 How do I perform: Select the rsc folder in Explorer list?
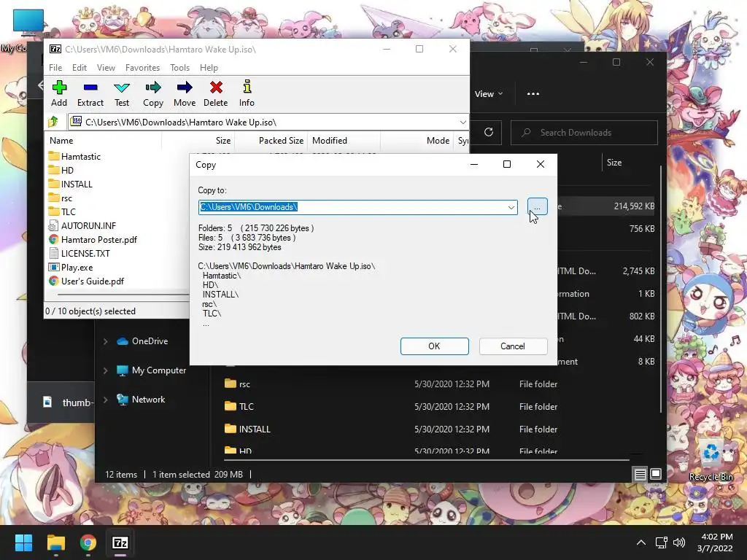[237, 384]
